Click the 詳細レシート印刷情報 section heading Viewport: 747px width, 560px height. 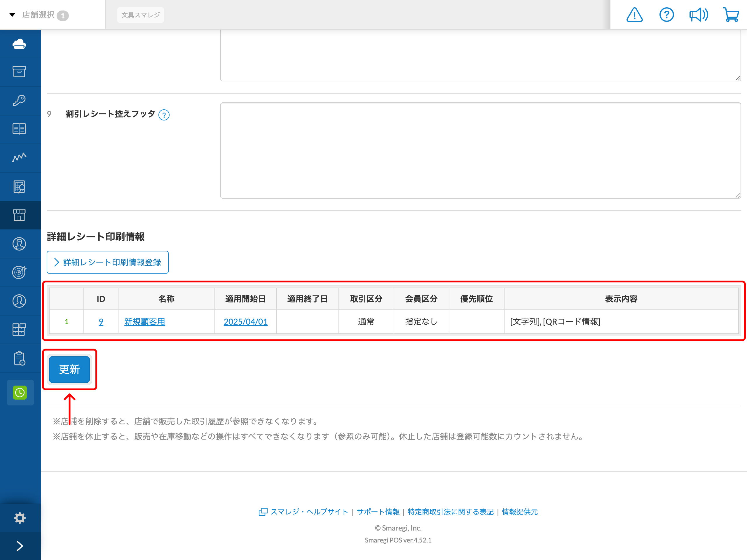click(x=96, y=237)
